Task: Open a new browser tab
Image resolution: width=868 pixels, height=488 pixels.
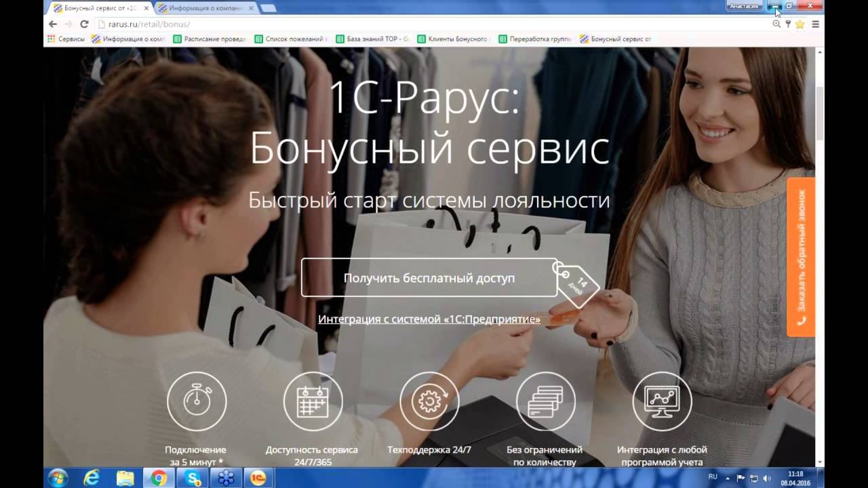Action: [268, 8]
